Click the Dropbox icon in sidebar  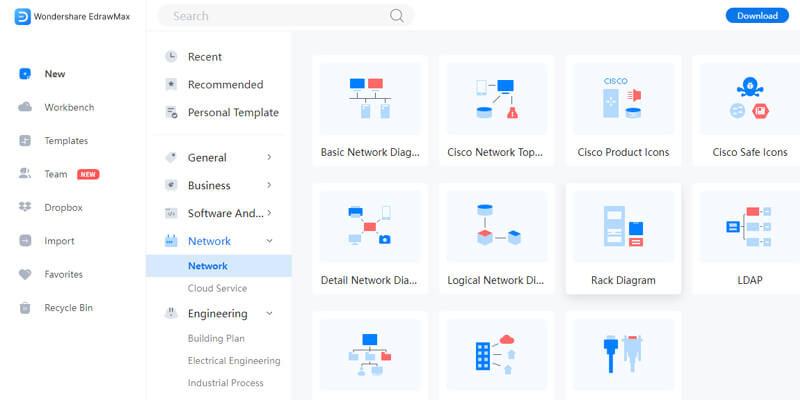point(25,207)
